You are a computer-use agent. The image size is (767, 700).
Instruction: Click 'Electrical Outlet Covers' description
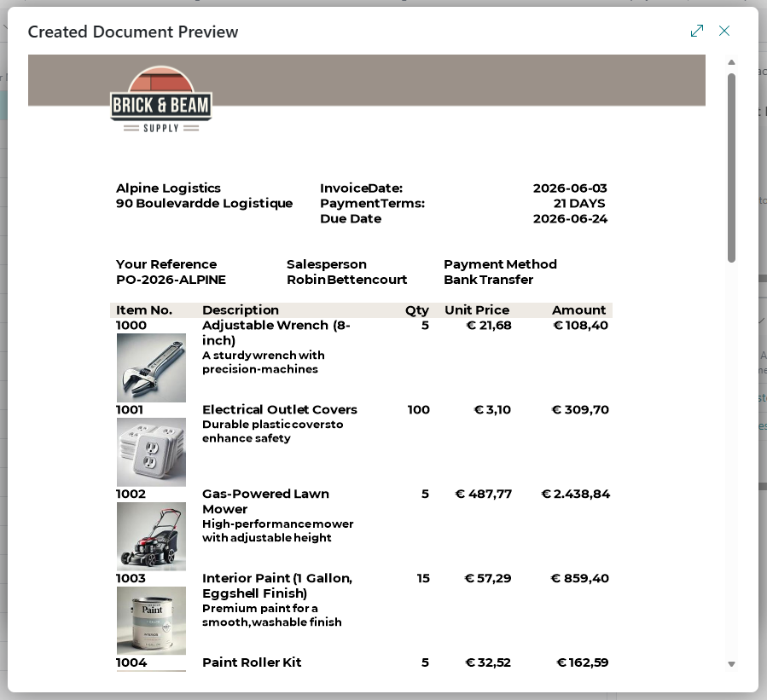pyautogui.click(x=279, y=409)
